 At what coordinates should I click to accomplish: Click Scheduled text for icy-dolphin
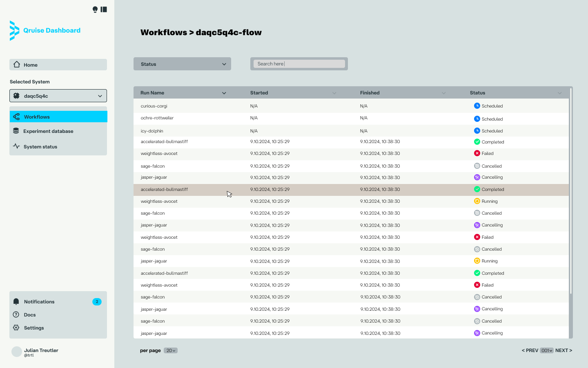(x=492, y=131)
